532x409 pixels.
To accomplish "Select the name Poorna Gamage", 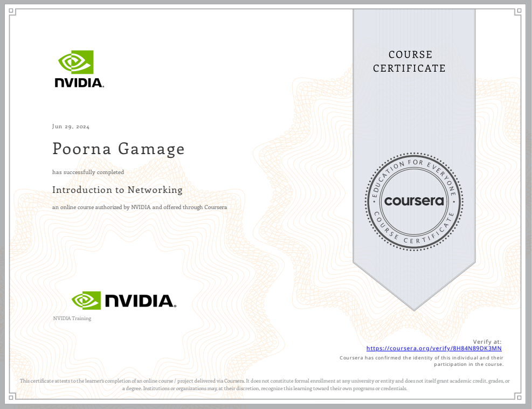I will coord(119,149).
